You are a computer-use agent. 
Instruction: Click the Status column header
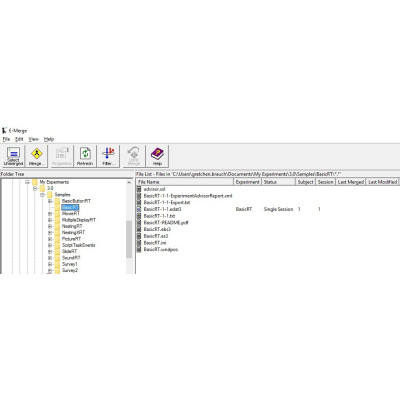click(x=279, y=182)
